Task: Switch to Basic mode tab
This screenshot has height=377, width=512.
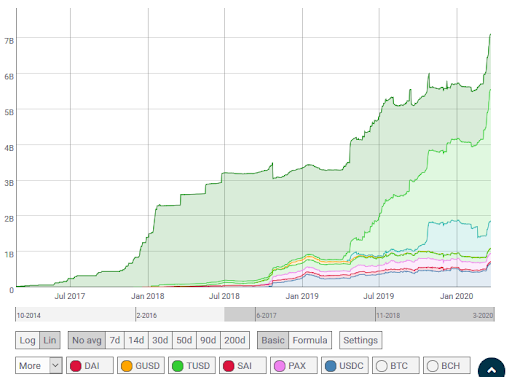Action: [x=273, y=340]
